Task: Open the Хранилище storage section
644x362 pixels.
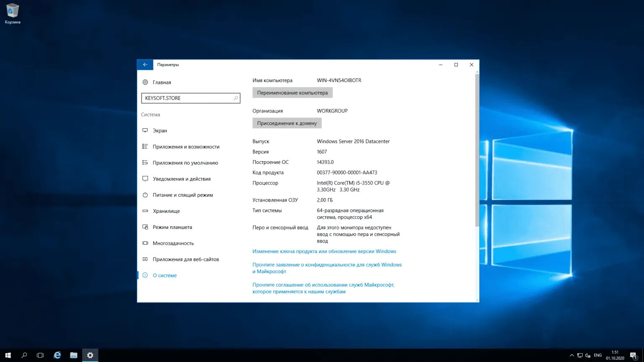Action: [x=166, y=211]
